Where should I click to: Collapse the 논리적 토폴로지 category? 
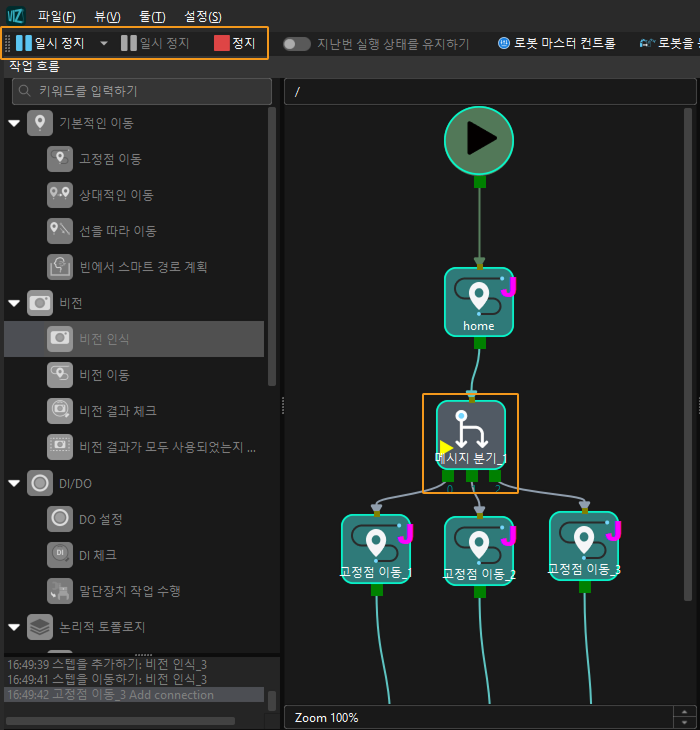pos(14,627)
